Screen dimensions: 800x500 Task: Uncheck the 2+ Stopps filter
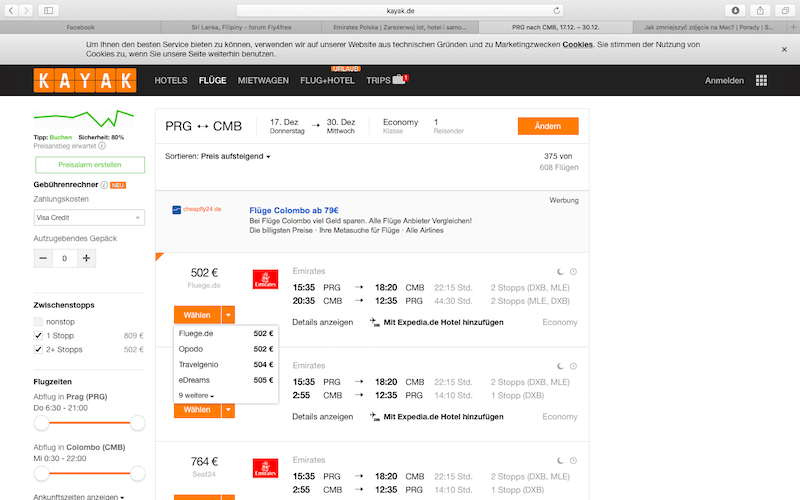(x=38, y=349)
